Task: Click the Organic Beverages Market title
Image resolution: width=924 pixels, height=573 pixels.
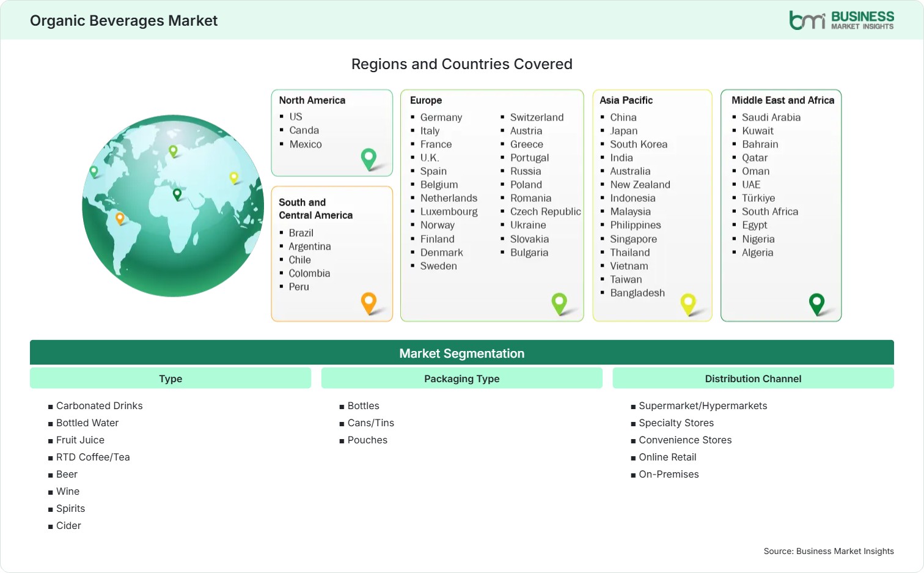Action: pos(123,21)
